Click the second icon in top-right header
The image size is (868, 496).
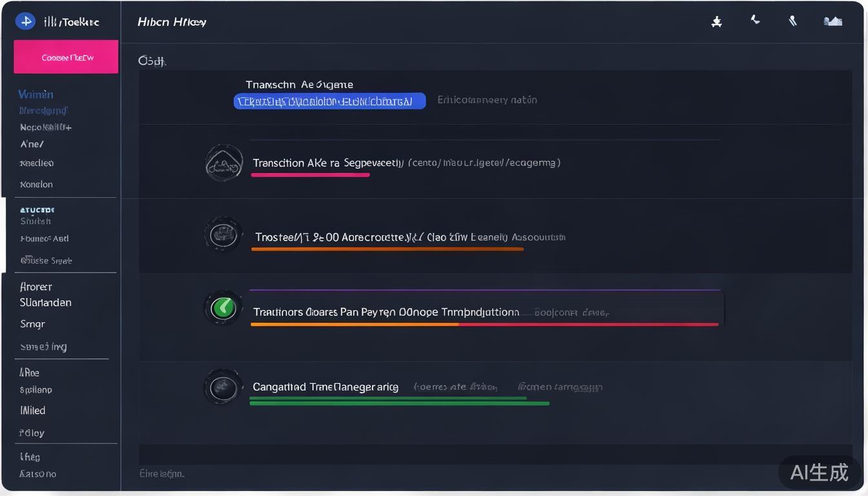[755, 21]
